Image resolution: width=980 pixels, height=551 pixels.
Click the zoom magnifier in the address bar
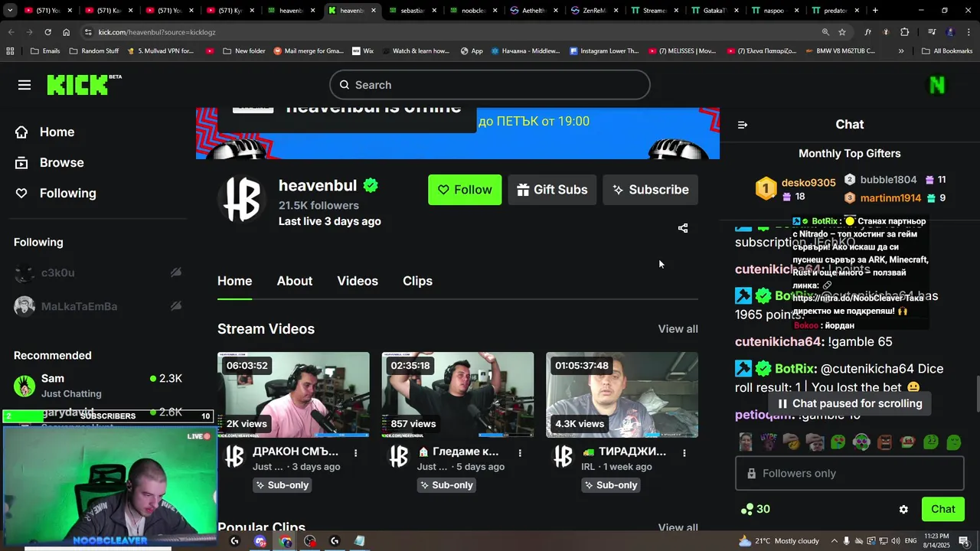click(x=825, y=32)
